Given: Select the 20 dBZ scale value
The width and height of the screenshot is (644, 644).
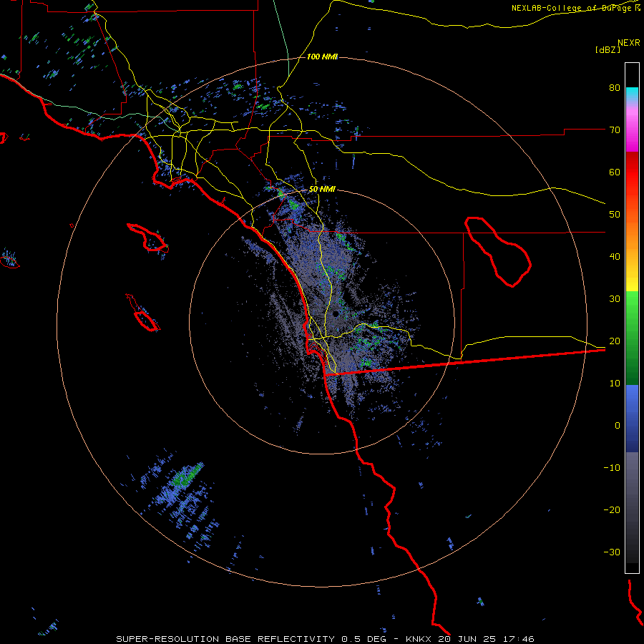Looking at the screenshot, I should tap(615, 341).
